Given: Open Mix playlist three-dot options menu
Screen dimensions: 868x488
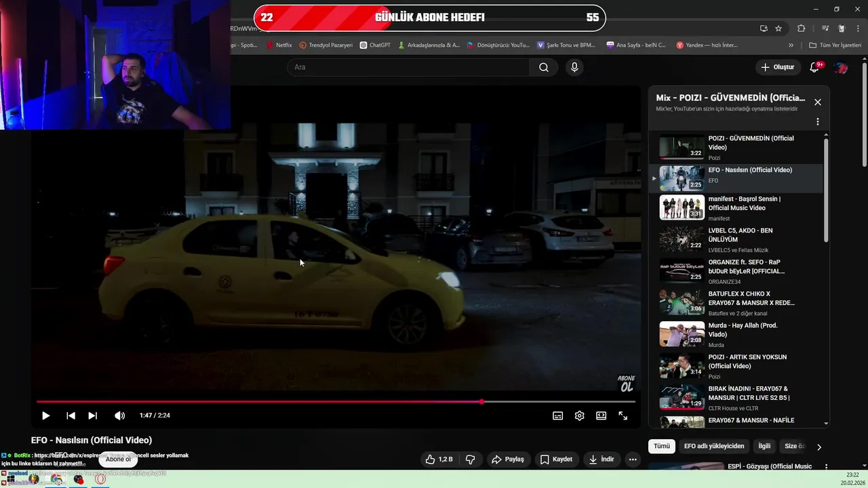Looking at the screenshot, I should pyautogui.click(x=817, y=121).
